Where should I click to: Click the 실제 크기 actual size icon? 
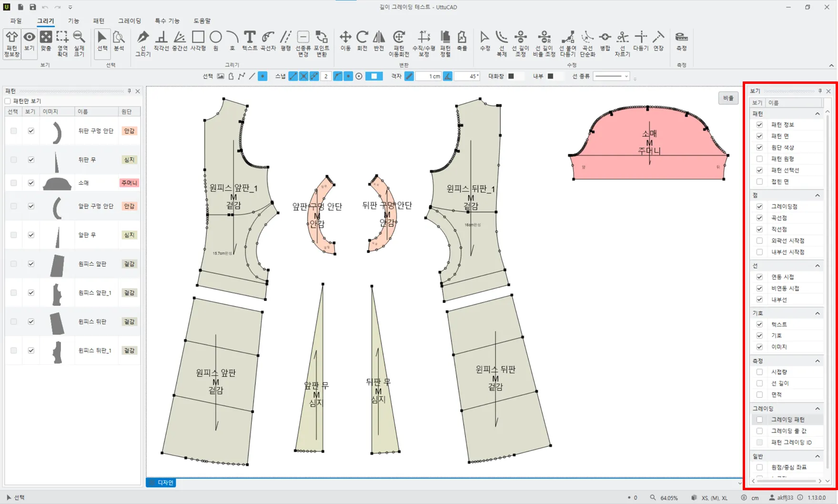pos(79,44)
